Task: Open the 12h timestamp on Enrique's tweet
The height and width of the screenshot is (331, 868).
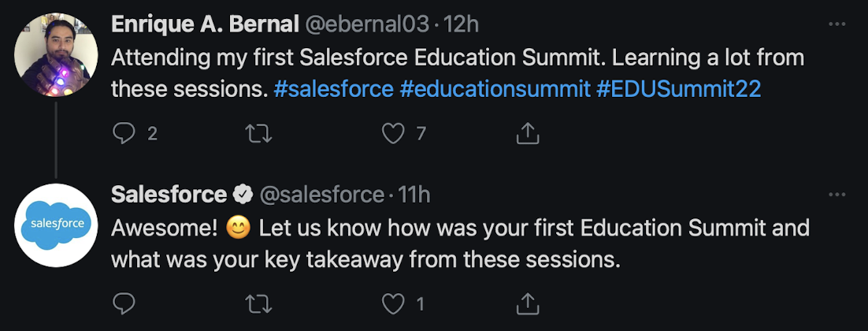Action: pos(461,24)
